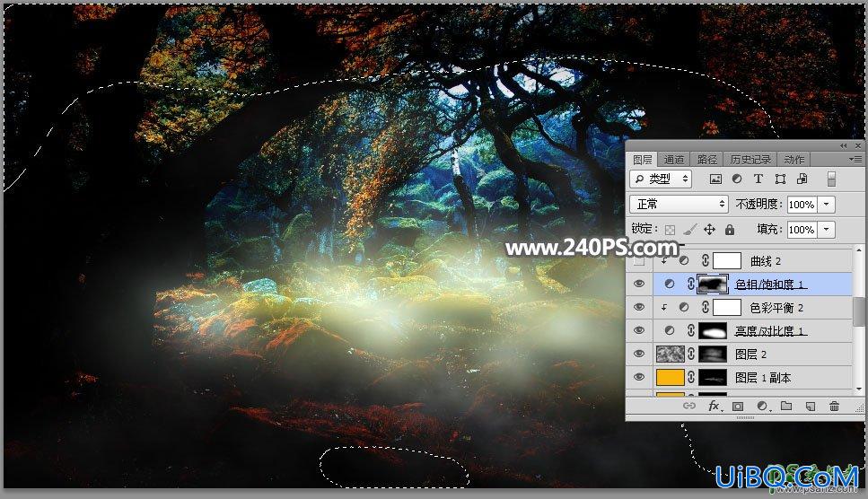Open the 正常 blend mode dropdown
This screenshot has width=868, height=499.
679,204
